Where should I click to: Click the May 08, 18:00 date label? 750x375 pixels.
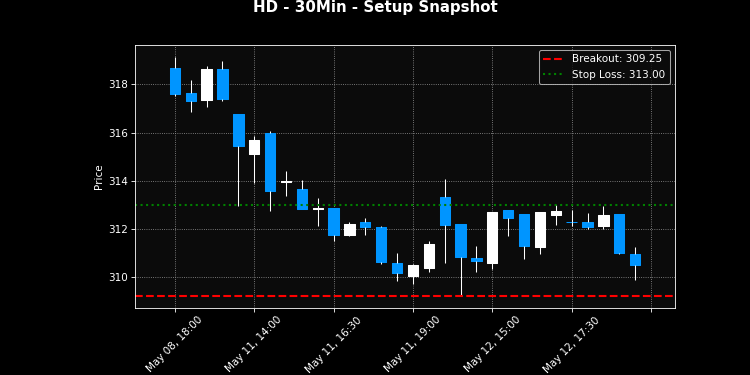(173, 343)
